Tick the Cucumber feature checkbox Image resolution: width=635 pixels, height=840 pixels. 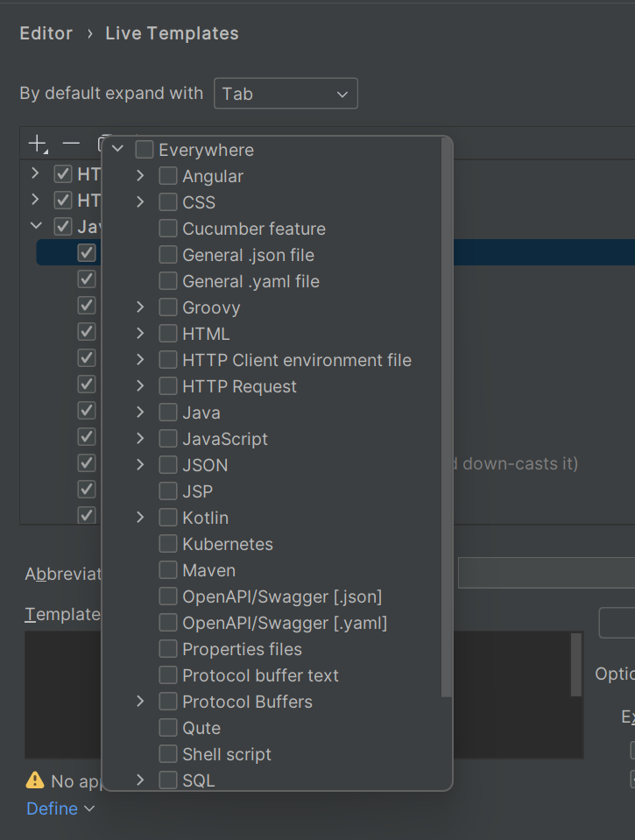[x=168, y=229]
